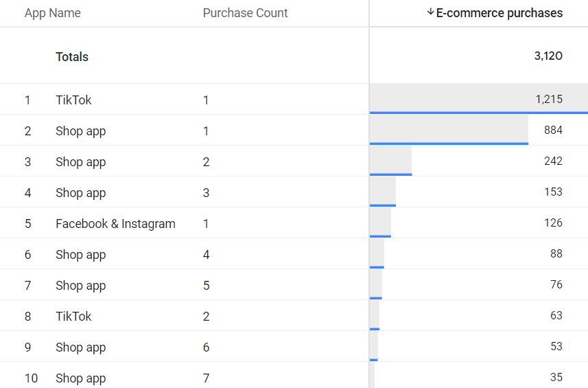
Task: Click the 76 purchases value
Action: point(556,284)
